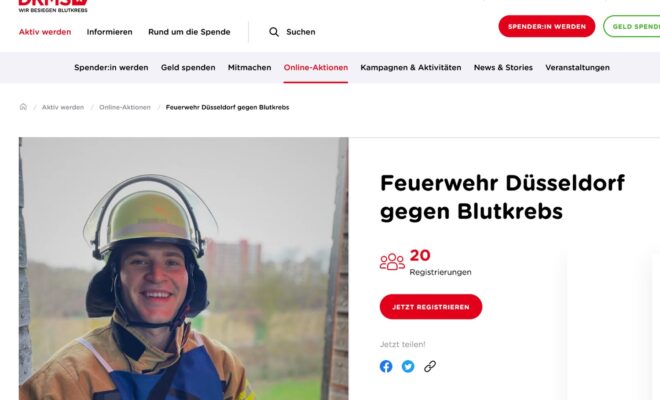
Task: Open Veranstaltungen tab
Action: [578, 67]
